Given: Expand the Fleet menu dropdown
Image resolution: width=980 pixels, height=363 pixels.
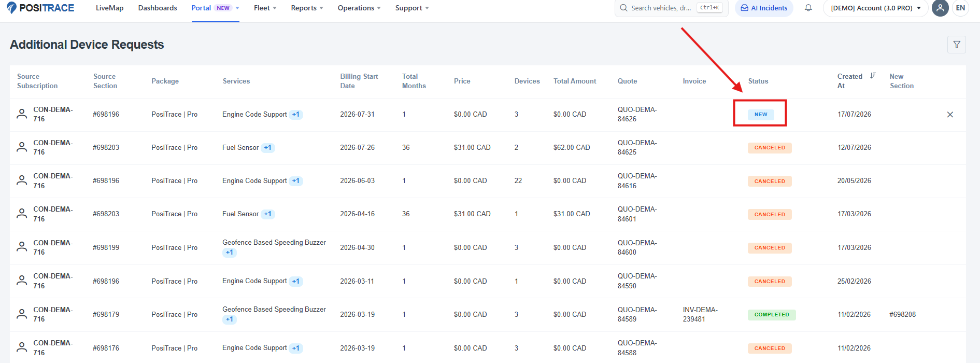Looking at the screenshot, I should pos(265,8).
